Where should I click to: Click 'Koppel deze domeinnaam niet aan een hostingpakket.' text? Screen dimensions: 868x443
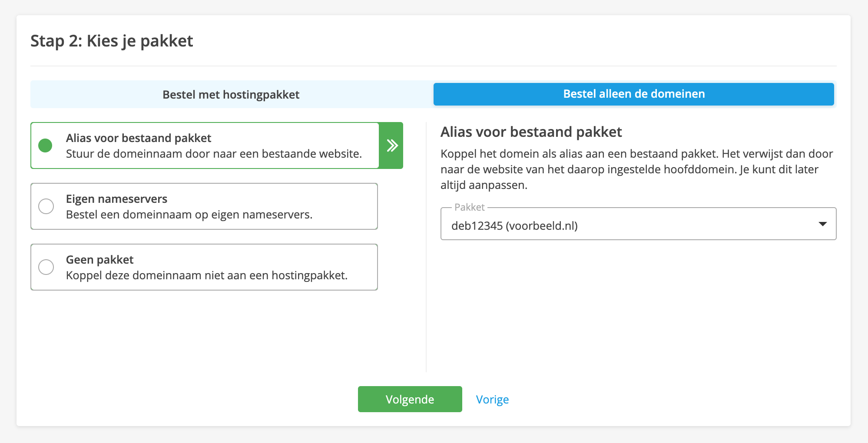[x=207, y=275]
